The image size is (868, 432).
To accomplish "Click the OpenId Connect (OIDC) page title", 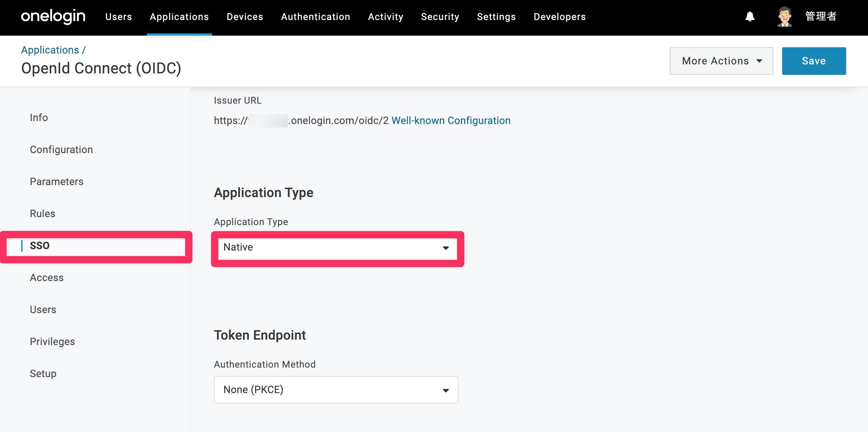I will [x=101, y=68].
